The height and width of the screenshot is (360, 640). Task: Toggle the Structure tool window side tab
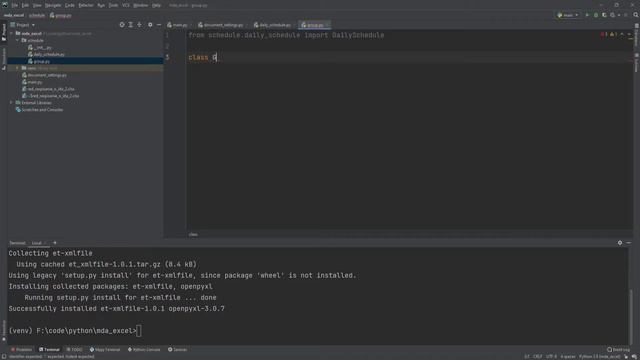[4, 59]
